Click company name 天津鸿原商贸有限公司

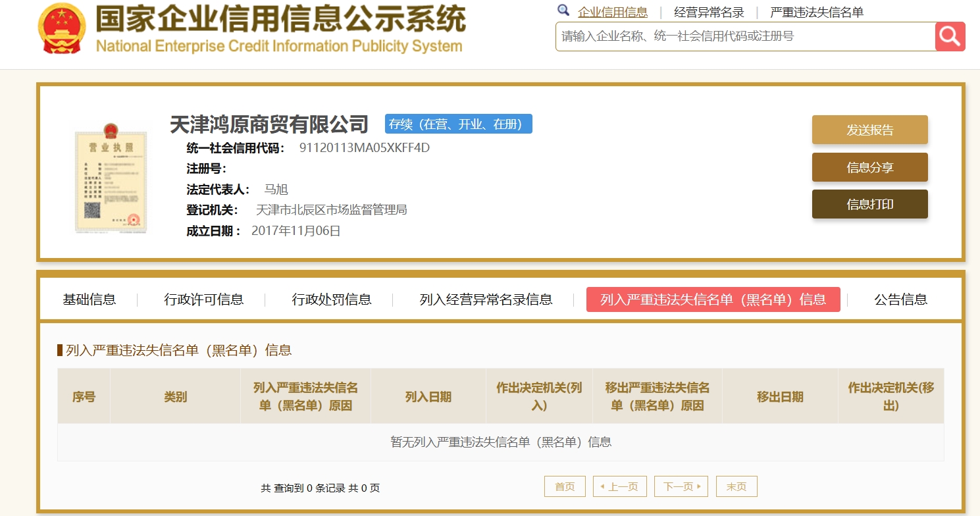tap(269, 124)
